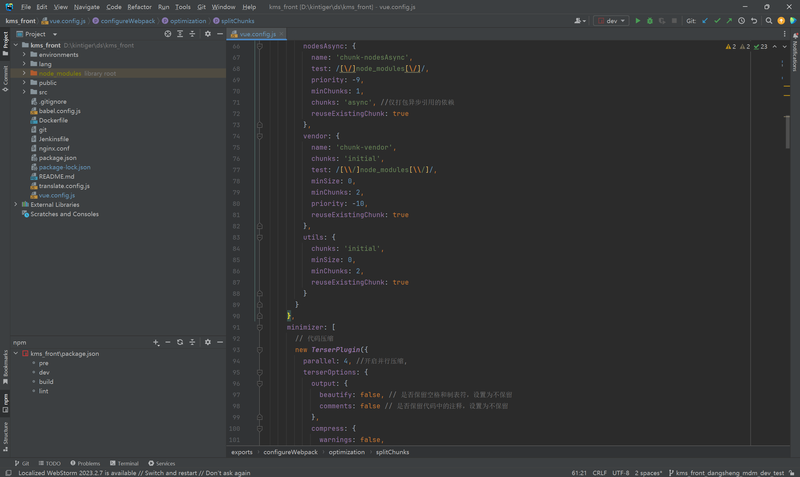
Task: Open the Refactor menu
Action: [x=140, y=7]
